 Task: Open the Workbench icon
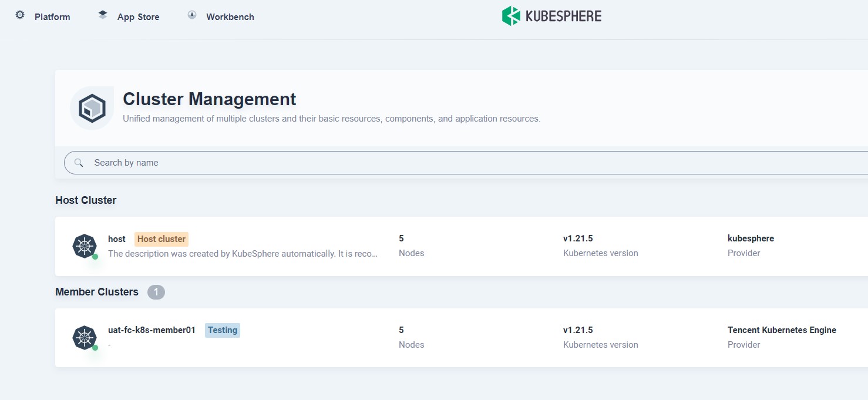click(x=191, y=15)
